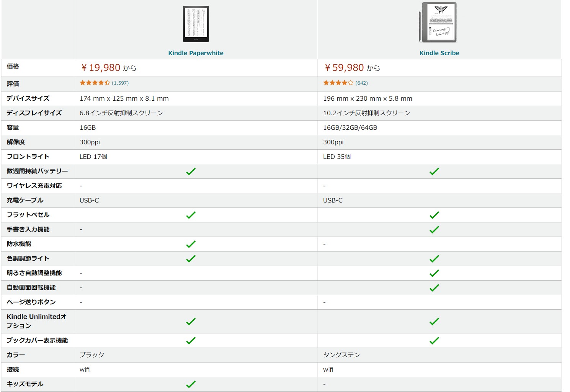Click the 手書き入力機能 row label
The height and width of the screenshot is (392, 570).
coord(28,229)
